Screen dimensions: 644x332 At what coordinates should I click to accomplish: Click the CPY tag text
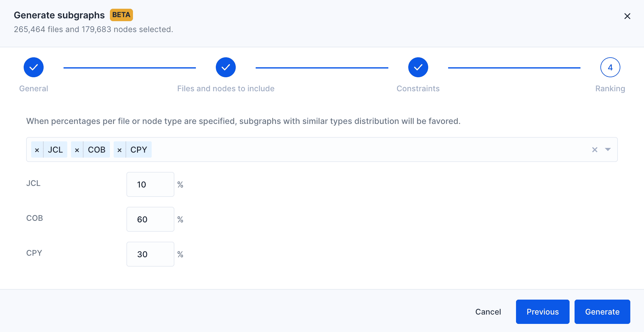[139, 150]
